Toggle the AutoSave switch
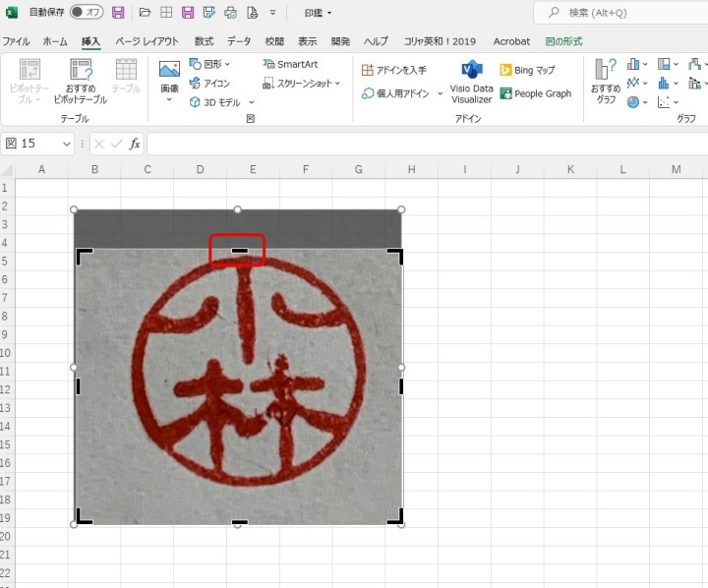708x588 pixels. click(x=87, y=12)
